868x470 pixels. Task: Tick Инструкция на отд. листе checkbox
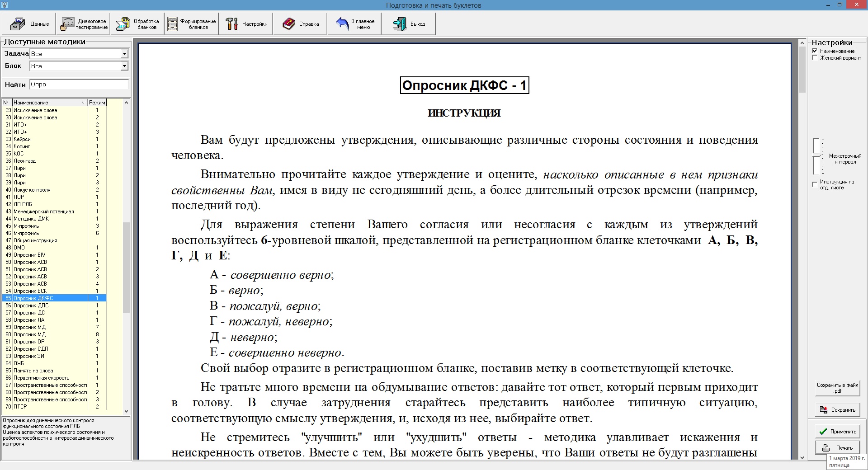(815, 184)
